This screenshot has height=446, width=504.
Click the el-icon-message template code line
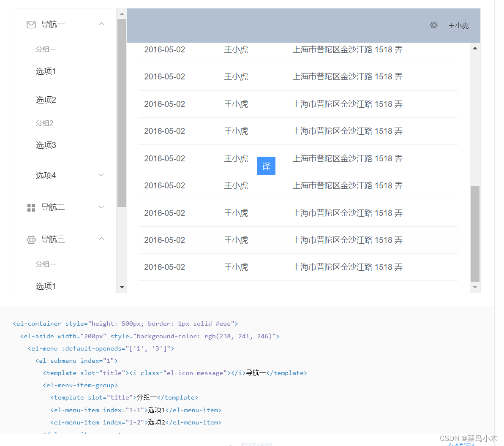(x=175, y=373)
